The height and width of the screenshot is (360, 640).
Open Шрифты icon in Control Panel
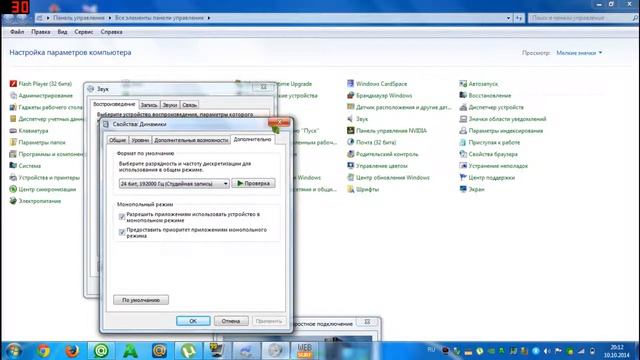pyautogui.click(x=350, y=189)
